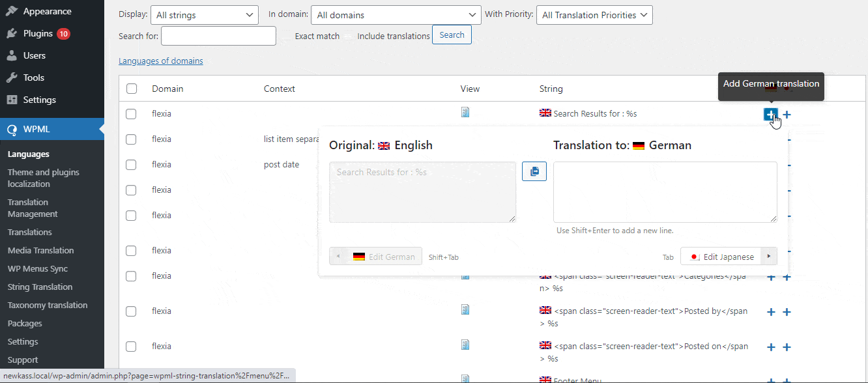Go to Theme and plugins localization
This screenshot has height=383, width=868.
click(x=44, y=178)
